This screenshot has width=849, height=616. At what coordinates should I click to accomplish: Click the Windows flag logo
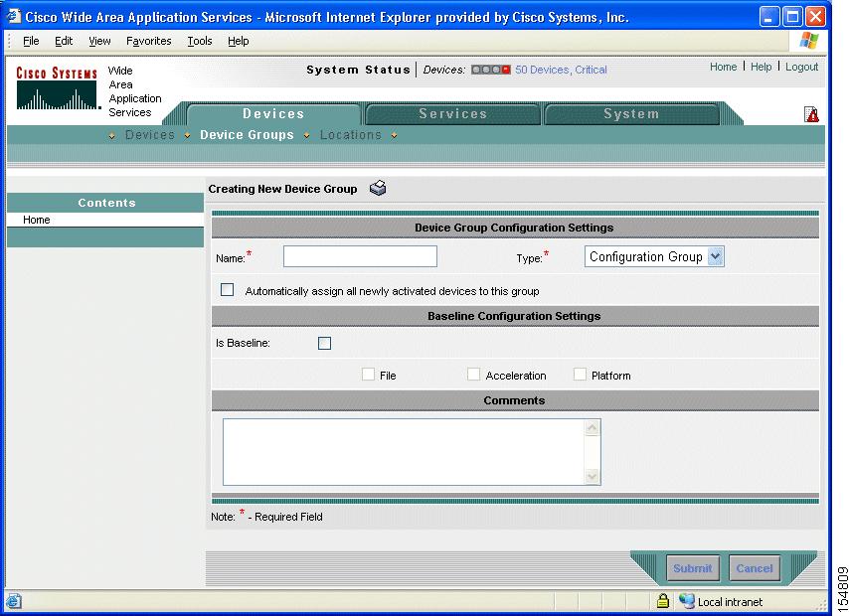pos(809,41)
